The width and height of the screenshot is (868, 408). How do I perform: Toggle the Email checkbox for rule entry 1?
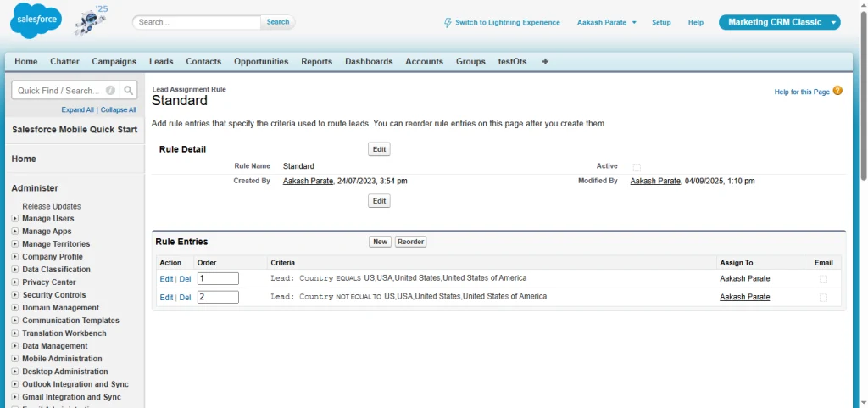point(823,279)
